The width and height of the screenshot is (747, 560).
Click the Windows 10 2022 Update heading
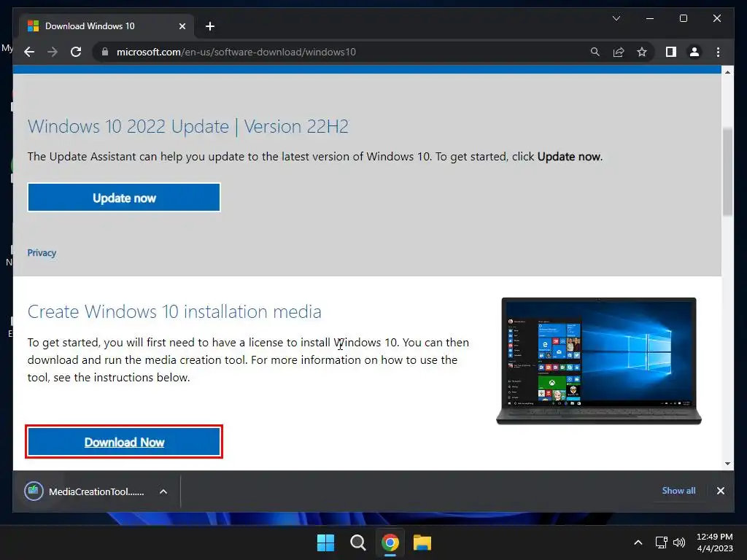pyautogui.click(x=188, y=127)
